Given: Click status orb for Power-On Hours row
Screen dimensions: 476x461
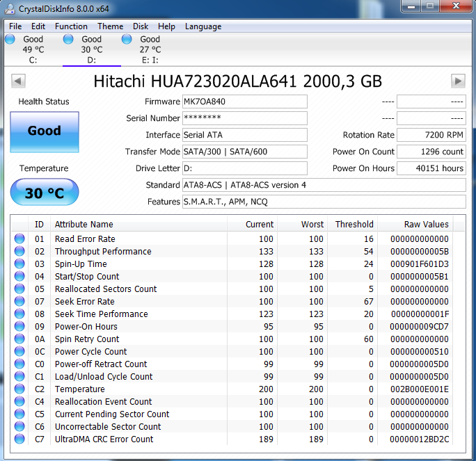Looking at the screenshot, I should point(19,326).
